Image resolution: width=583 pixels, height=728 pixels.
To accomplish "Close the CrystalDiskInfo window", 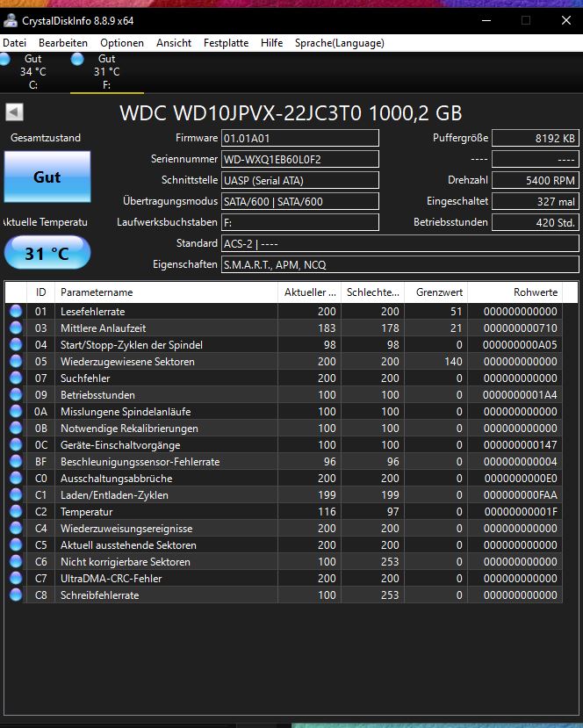I will tap(566, 20).
